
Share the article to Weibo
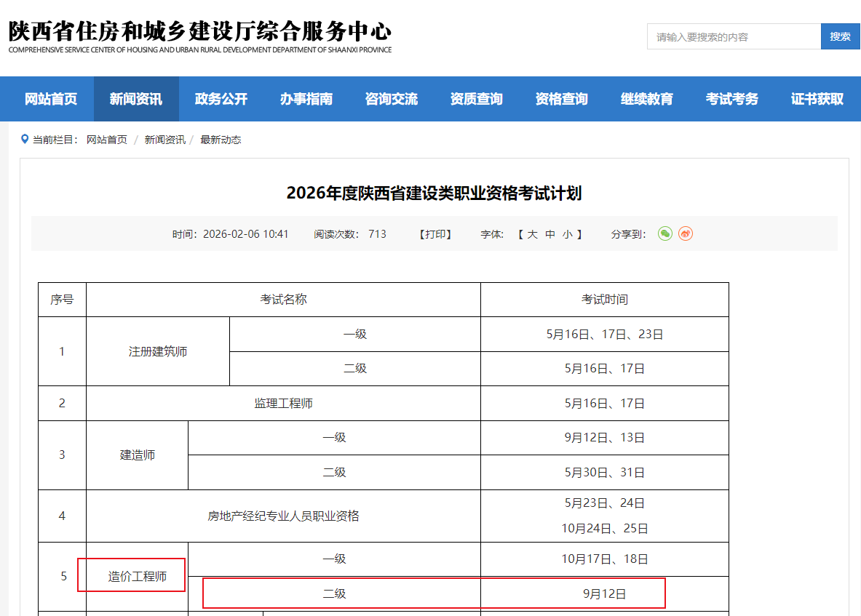click(x=685, y=233)
